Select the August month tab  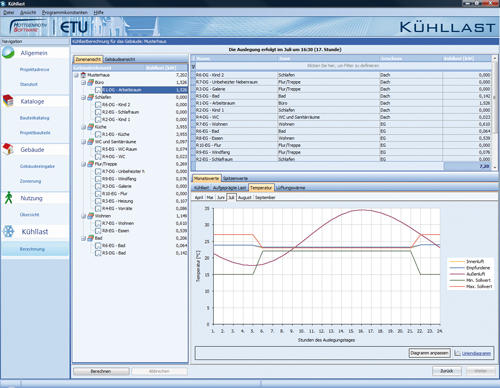[x=245, y=198]
